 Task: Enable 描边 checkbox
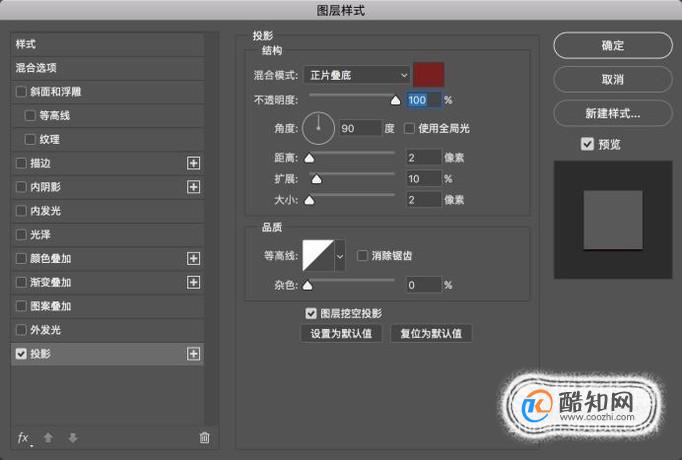[x=21, y=163]
